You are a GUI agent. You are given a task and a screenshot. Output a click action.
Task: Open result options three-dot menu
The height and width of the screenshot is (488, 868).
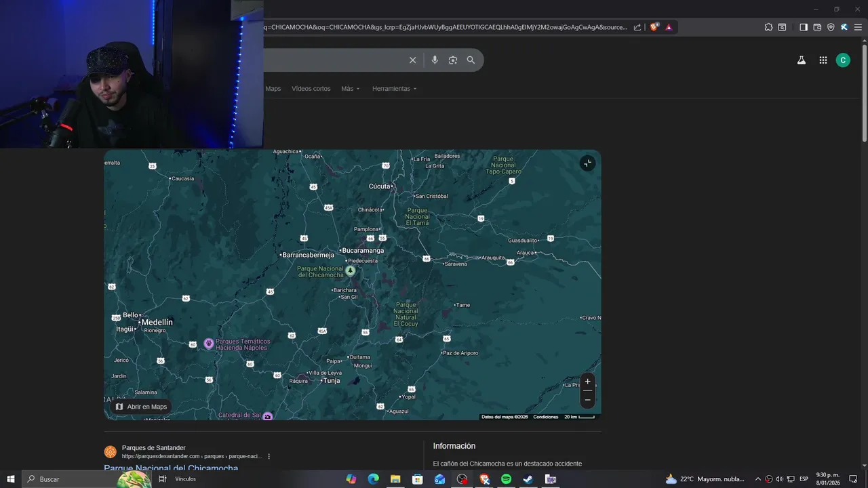[x=269, y=456]
